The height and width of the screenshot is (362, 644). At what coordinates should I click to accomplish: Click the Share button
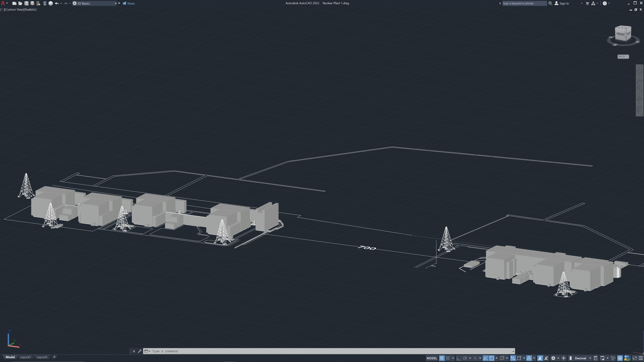(128, 3)
